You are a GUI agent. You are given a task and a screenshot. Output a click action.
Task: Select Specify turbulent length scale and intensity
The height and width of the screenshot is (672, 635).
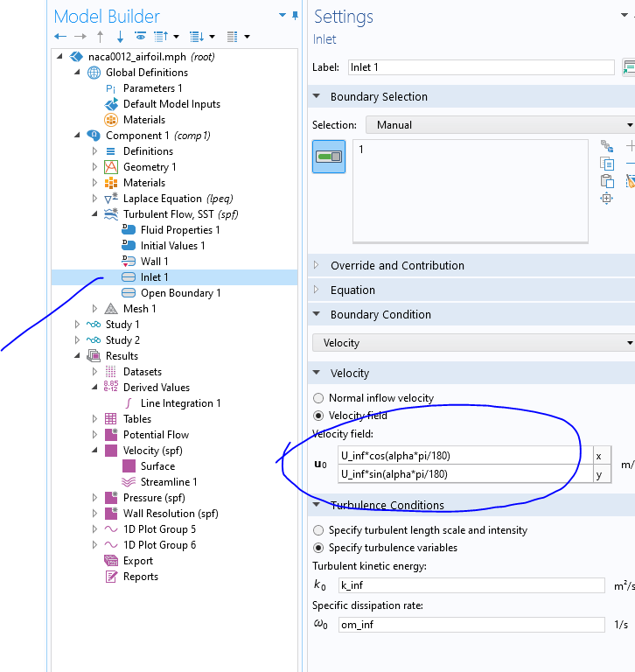(x=318, y=530)
